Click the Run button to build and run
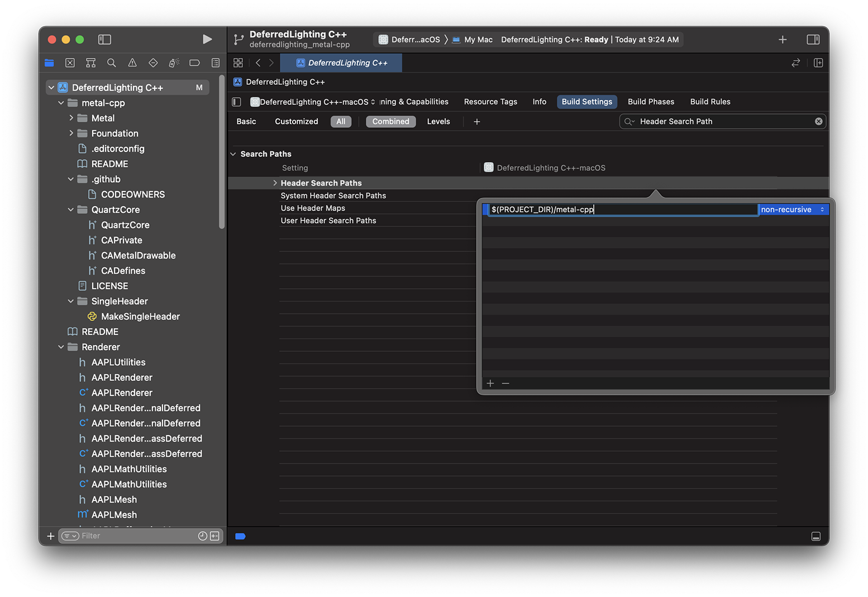Viewport: 868px width, 597px height. point(207,39)
